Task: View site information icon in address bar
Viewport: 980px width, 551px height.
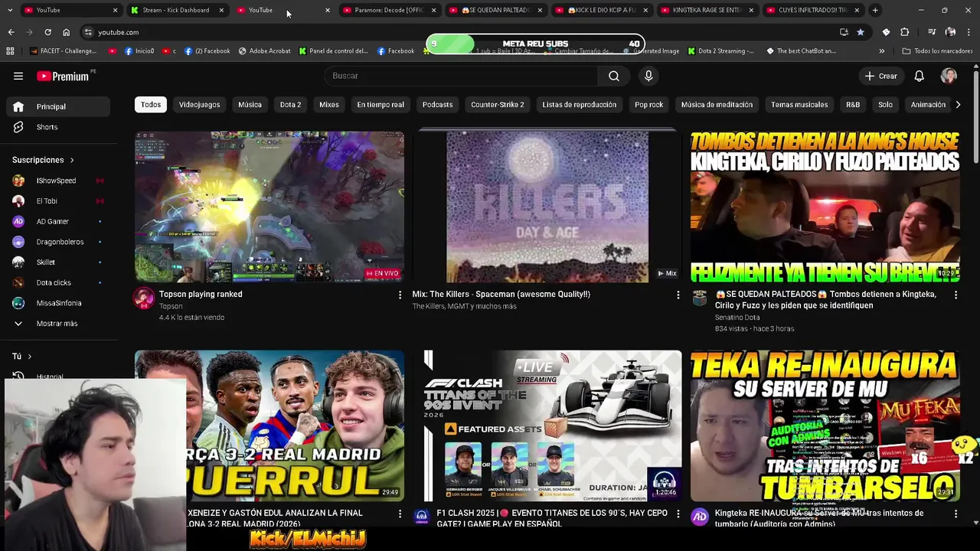Action: 88,32
